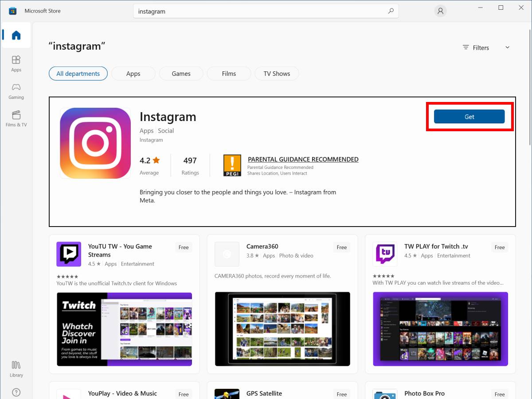Click the search magnifier icon

pyautogui.click(x=391, y=11)
